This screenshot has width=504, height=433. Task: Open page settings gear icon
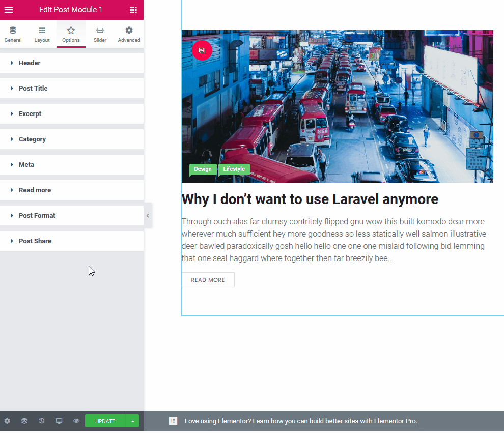click(x=7, y=421)
